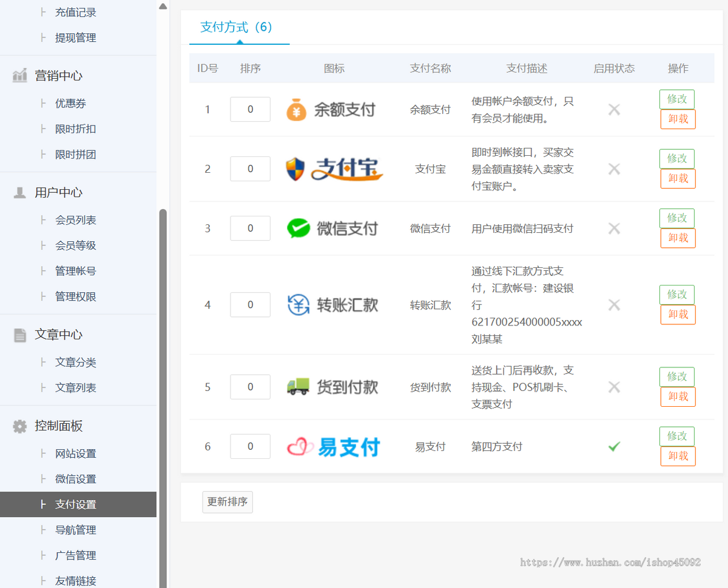Click the 支付宝 Alipay logo image
Screen dimensions: 728x588
[334, 169]
